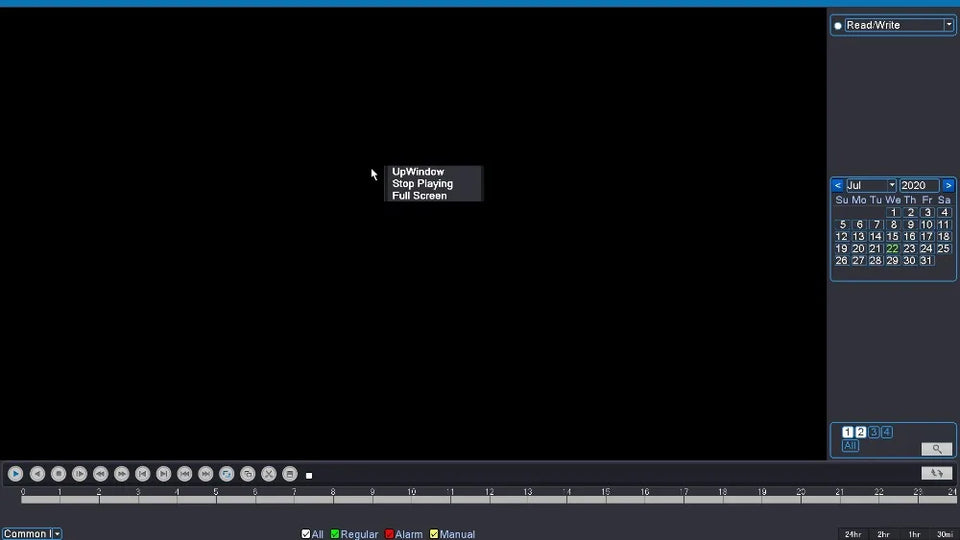This screenshot has height=540, width=960.
Task: Click the repeat loop playback icon
Action: click(x=227, y=474)
